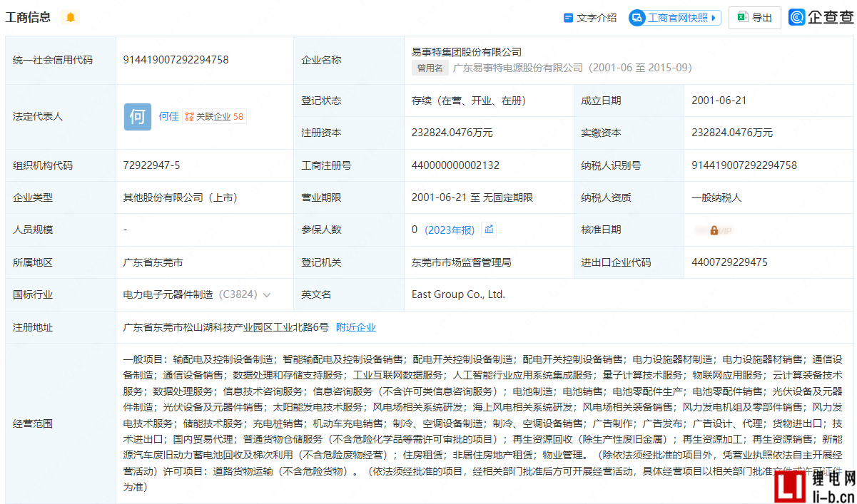Select import-export code 4400729229475
This screenshot has width=857, height=504.
pyautogui.click(x=729, y=262)
